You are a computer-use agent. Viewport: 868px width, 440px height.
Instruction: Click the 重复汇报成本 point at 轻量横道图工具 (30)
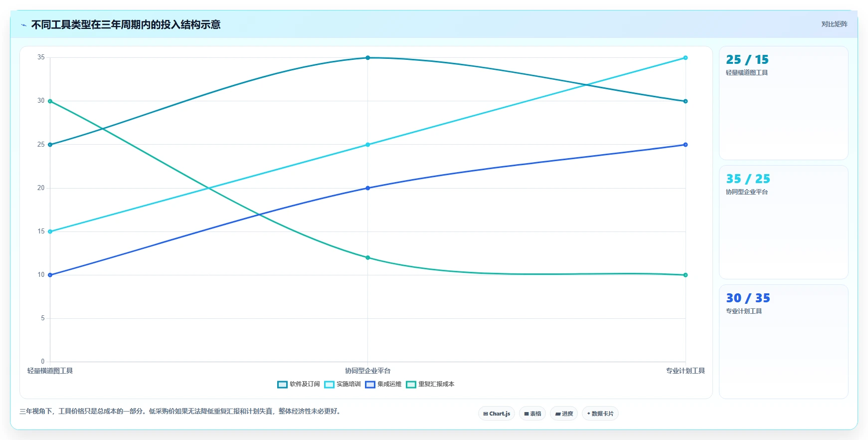click(x=50, y=101)
